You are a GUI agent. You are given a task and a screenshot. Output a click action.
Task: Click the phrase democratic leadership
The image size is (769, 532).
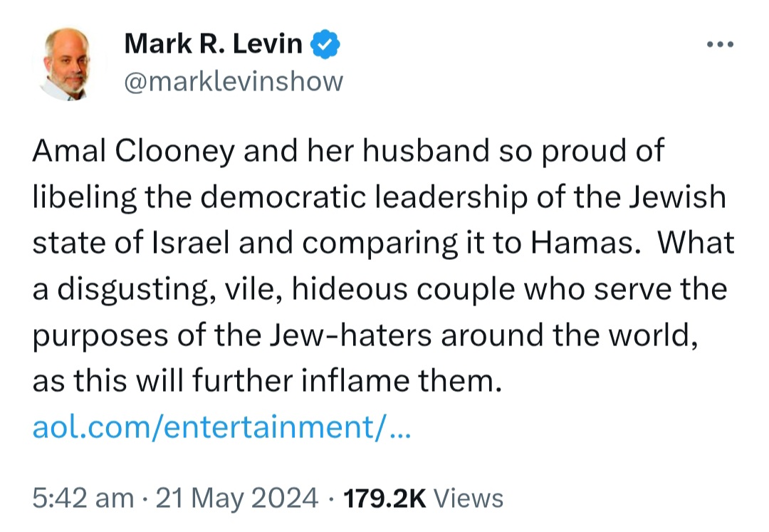363,197
